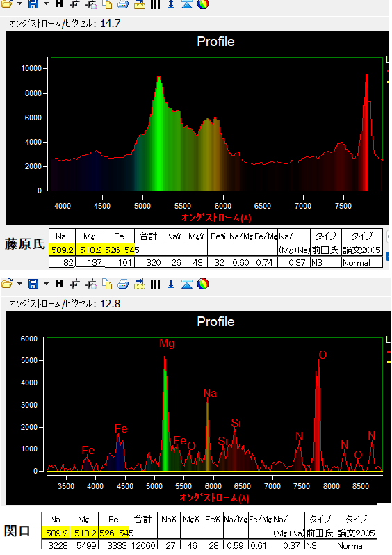The image size is (392, 555).
Task: Expand open-file dropdown arrow above 12.8 profile
Action: (x=20, y=284)
